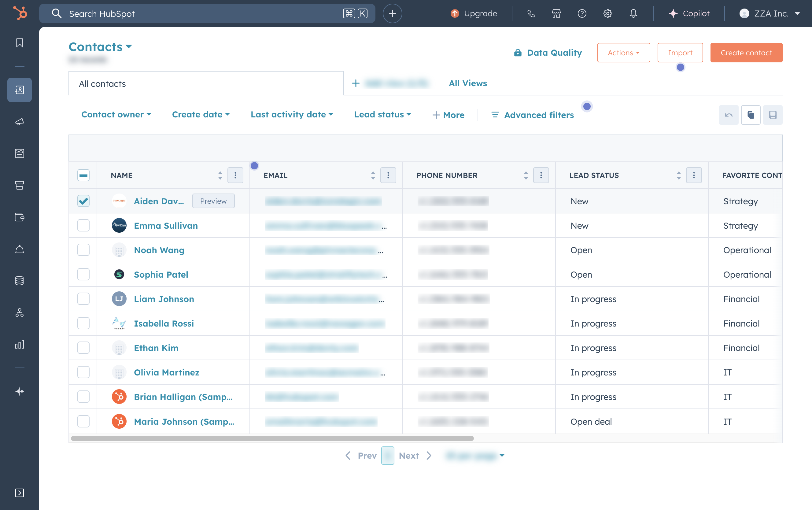Focus the Search HubSpot field
812x510 pixels.
(x=207, y=13)
